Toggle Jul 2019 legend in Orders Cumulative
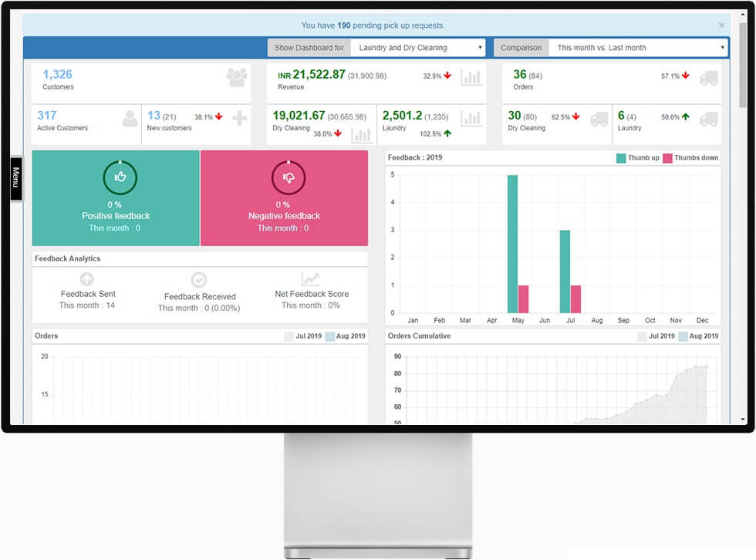Screen dimensions: 756x560 tap(642, 336)
